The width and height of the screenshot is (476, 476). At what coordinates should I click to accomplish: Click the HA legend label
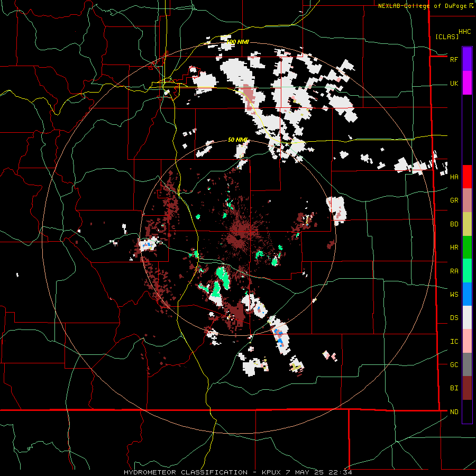coord(454,177)
